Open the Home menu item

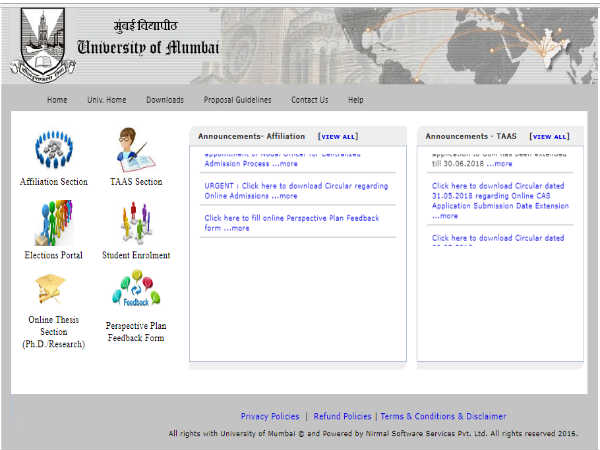point(57,100)
